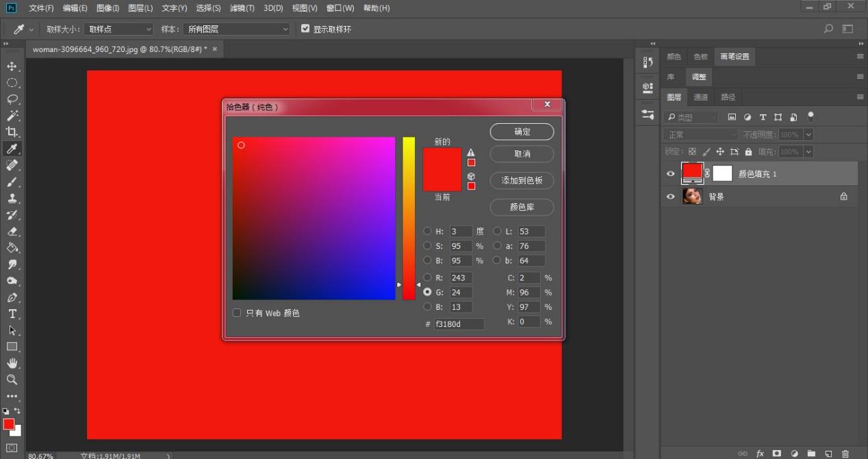Select the Pen tool
The width and height of the screenshot is (868, 459).
[x=12, y=298]
